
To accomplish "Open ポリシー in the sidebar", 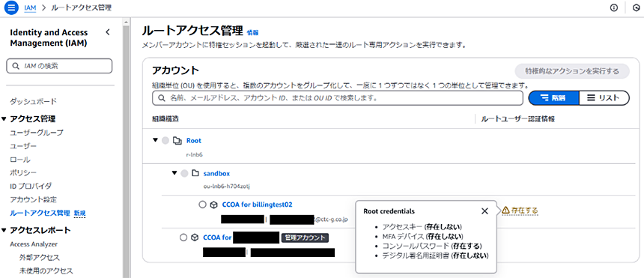I will pos(23,172).
